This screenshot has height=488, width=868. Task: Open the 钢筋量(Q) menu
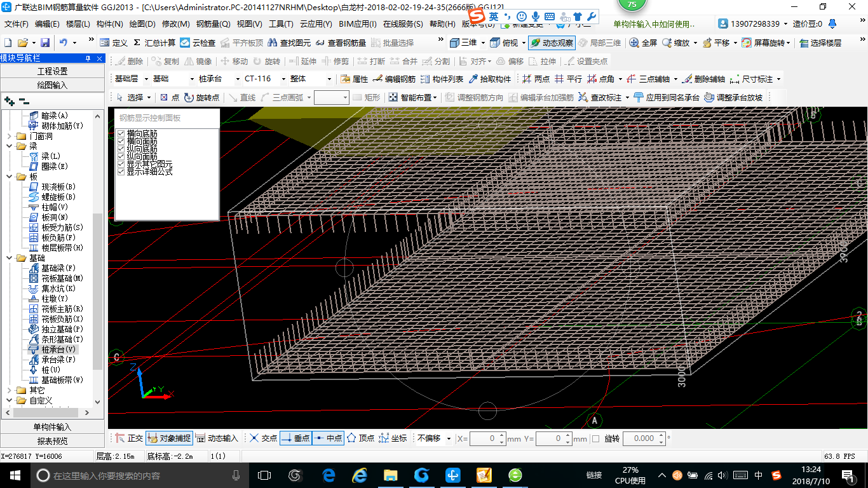[x=213, y=24]
